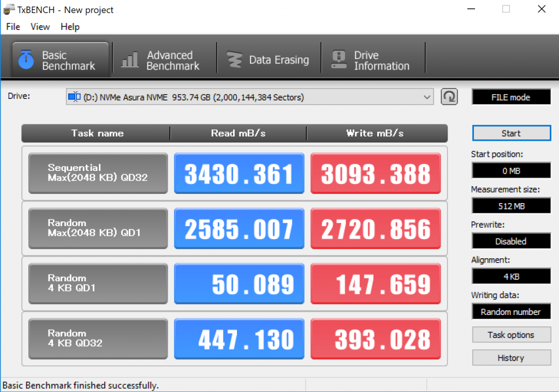The image size is (559, 392).
Task: Click the Data Erasing icon
Action: (x=235, y=60)
